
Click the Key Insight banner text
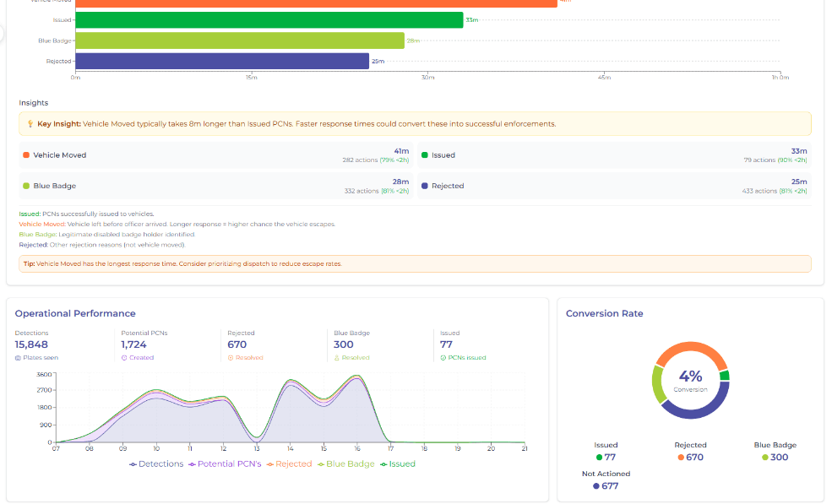coord(296,124)
